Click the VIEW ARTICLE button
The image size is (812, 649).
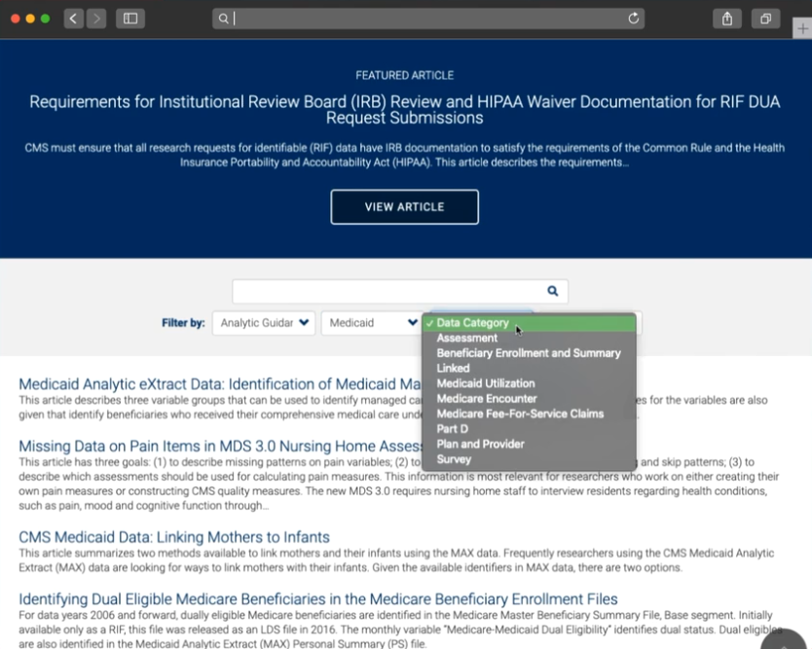(404, 206)
